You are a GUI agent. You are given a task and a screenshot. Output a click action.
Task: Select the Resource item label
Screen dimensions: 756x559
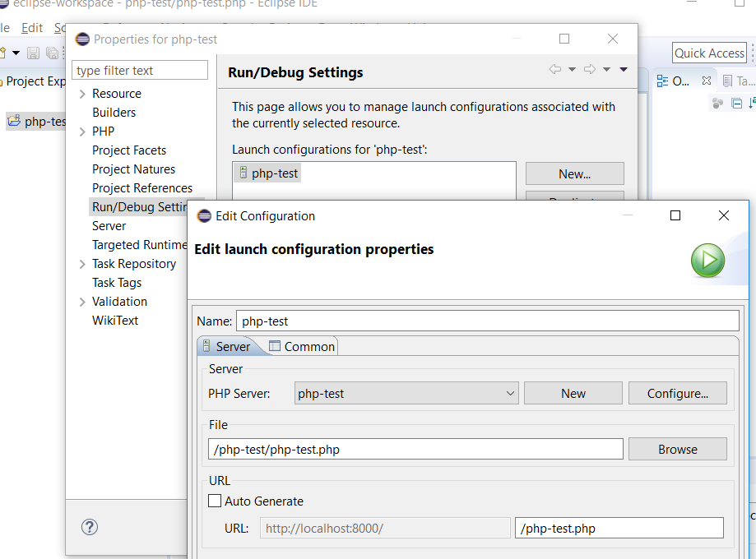point(117,94)
